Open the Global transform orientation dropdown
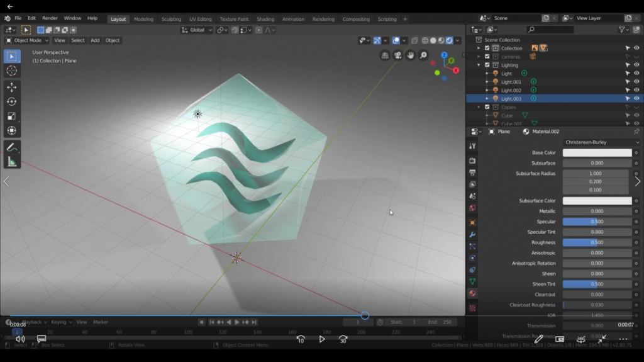644x362 pixels. coord(197,30)
